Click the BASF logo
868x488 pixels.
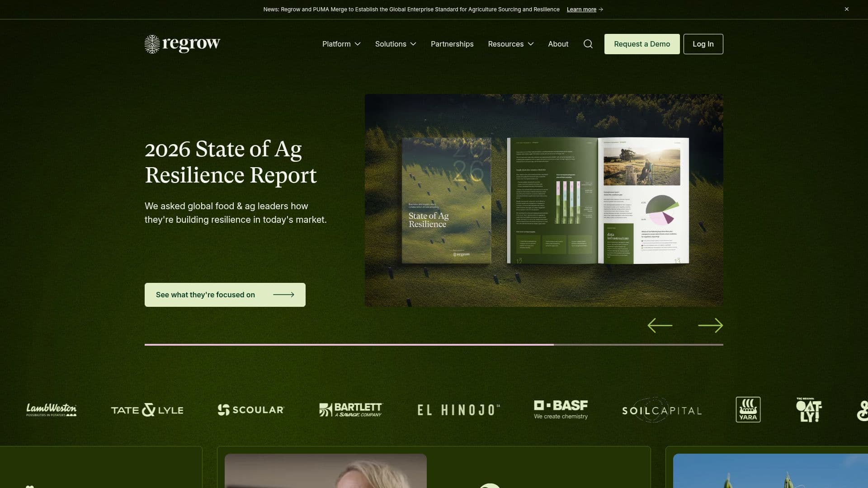pos(561,410)
